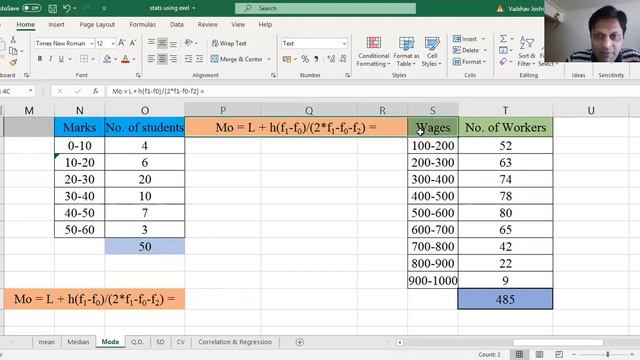Click Comma Style icon
Image resolution: width=640 pixels, height=360 pixels.
pos(316,60)
